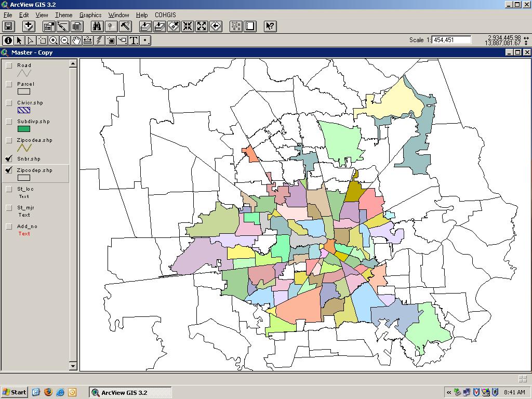
Task: Open the COHGIS menu
Action: (165, 15)
